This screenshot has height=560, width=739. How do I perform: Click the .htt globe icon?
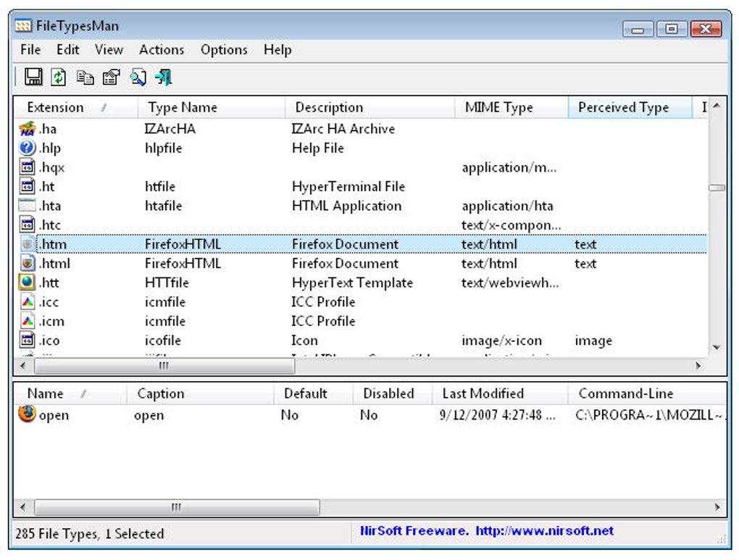tap(28, 283)
